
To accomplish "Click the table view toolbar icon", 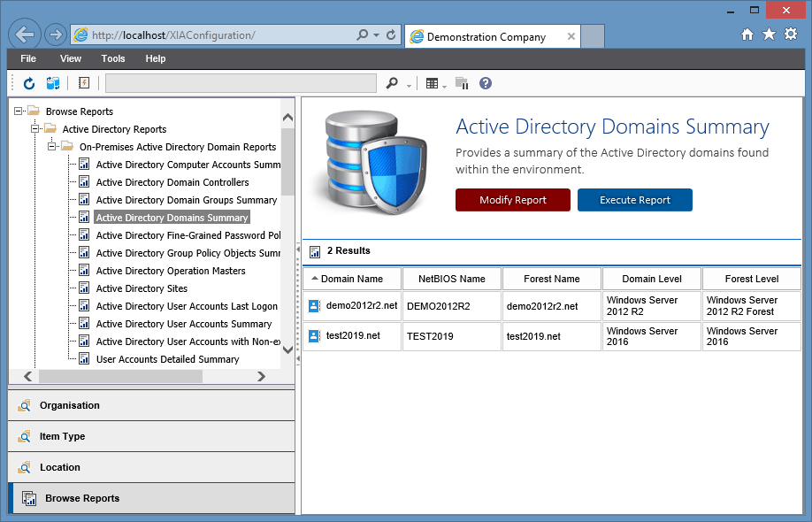I will click(432, 83).
